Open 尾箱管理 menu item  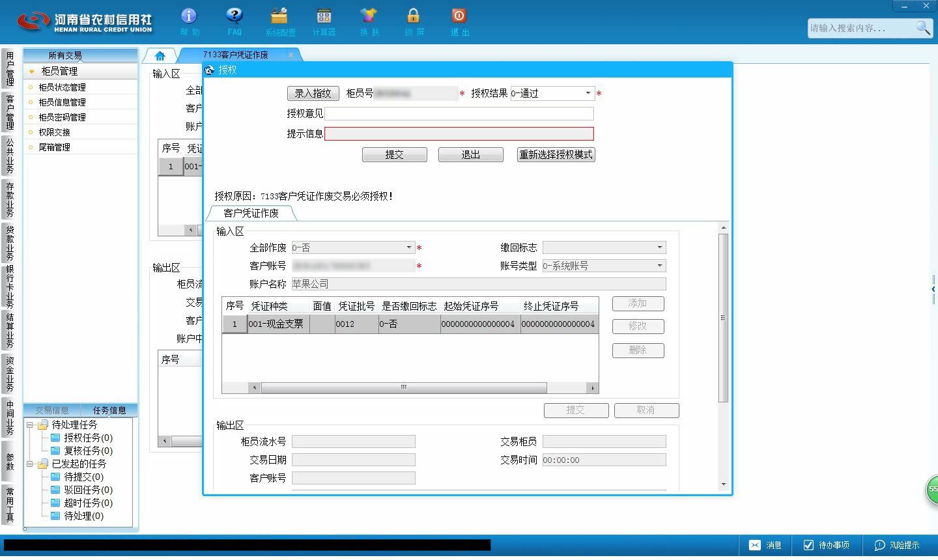(81, 147)
